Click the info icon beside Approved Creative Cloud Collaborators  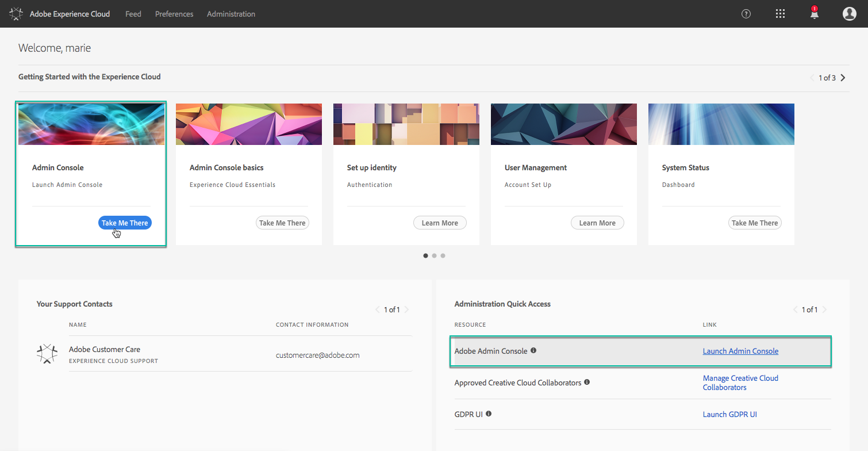[587, 381]
